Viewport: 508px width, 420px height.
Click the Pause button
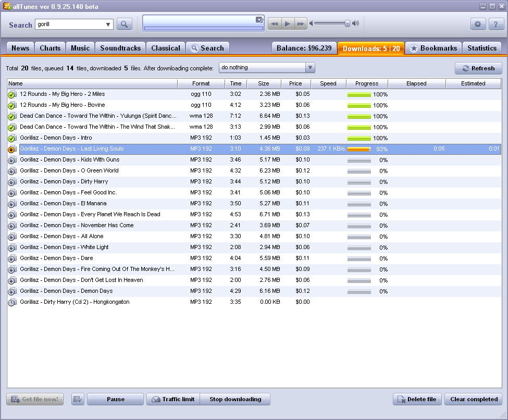point(115,399)
